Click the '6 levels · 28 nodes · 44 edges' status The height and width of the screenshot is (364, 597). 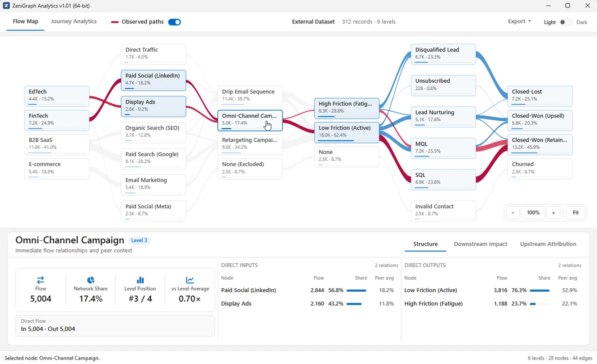[x=560, y=358]
